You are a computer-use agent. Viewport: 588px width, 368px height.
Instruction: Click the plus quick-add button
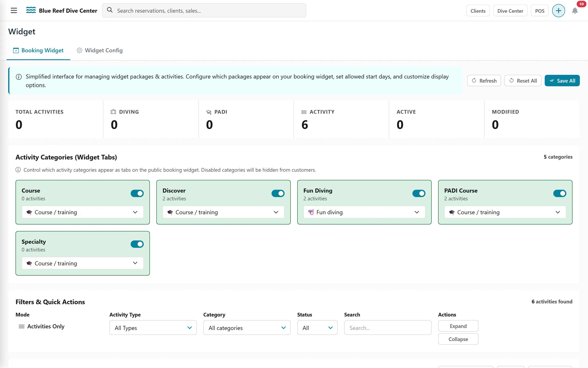(x=558, y=11)
